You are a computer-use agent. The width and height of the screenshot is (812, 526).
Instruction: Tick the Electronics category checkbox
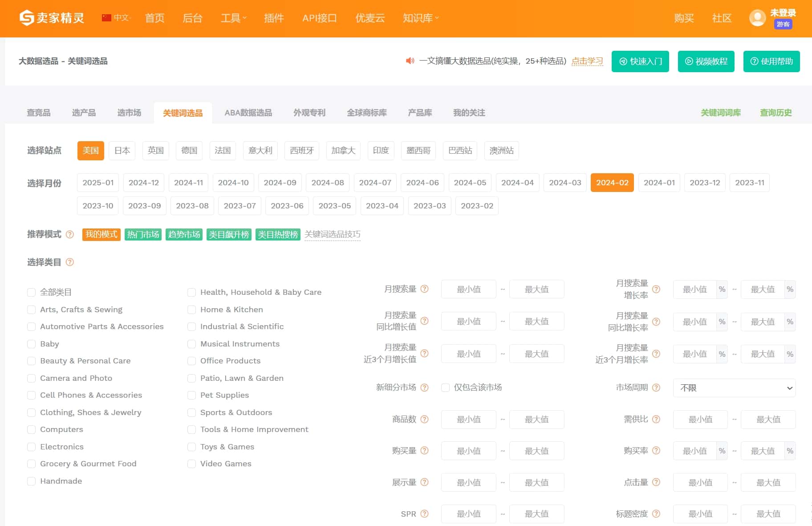click(31, 447)
